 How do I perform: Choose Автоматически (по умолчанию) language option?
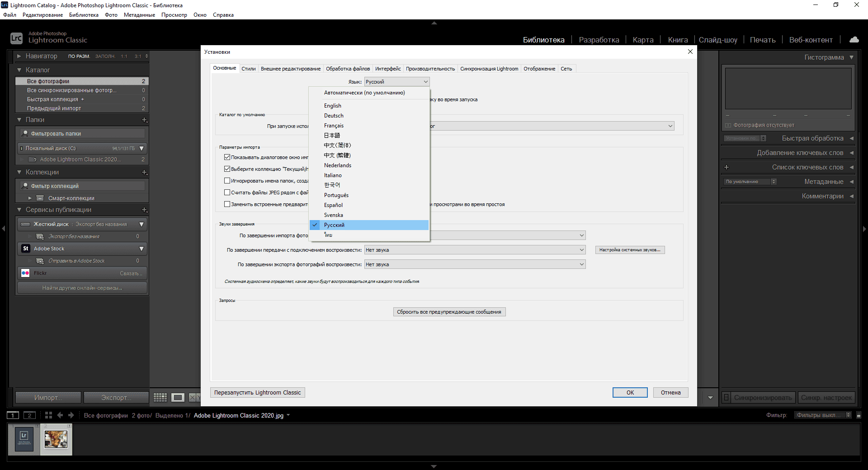coord(369,93)
